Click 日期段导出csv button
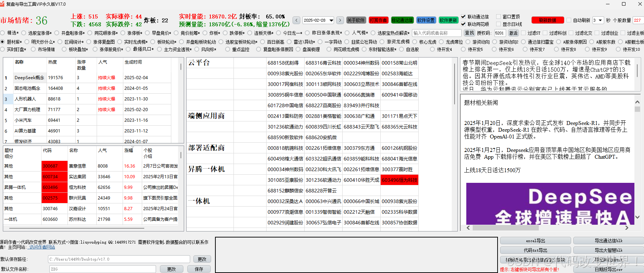Image resolution: width=644 pixels, height=273 pixels. pos(608,269)
